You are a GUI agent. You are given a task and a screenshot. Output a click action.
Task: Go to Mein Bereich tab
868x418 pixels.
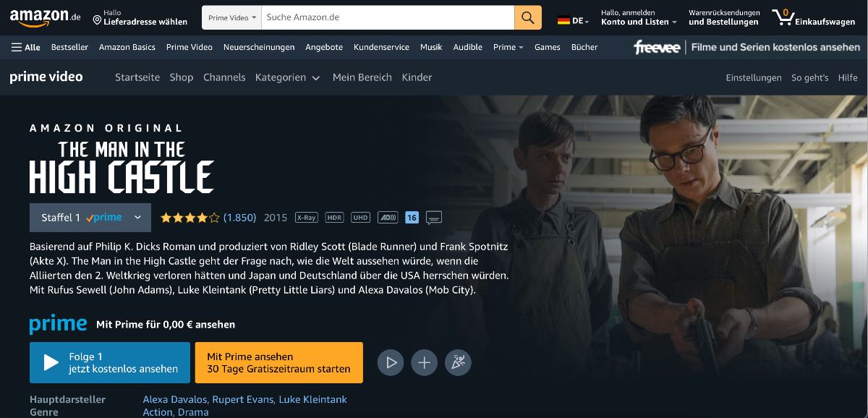[x=362, y=77]
